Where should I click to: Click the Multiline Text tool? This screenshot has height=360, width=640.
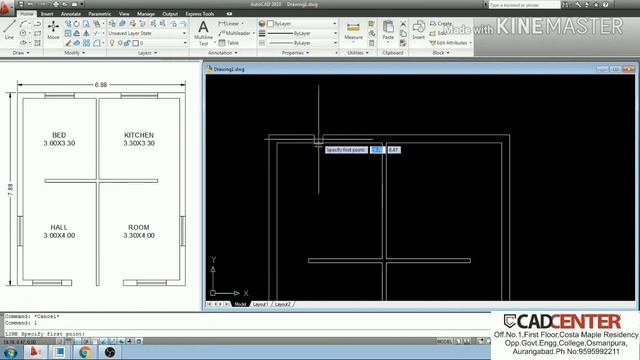coord(203,33)
